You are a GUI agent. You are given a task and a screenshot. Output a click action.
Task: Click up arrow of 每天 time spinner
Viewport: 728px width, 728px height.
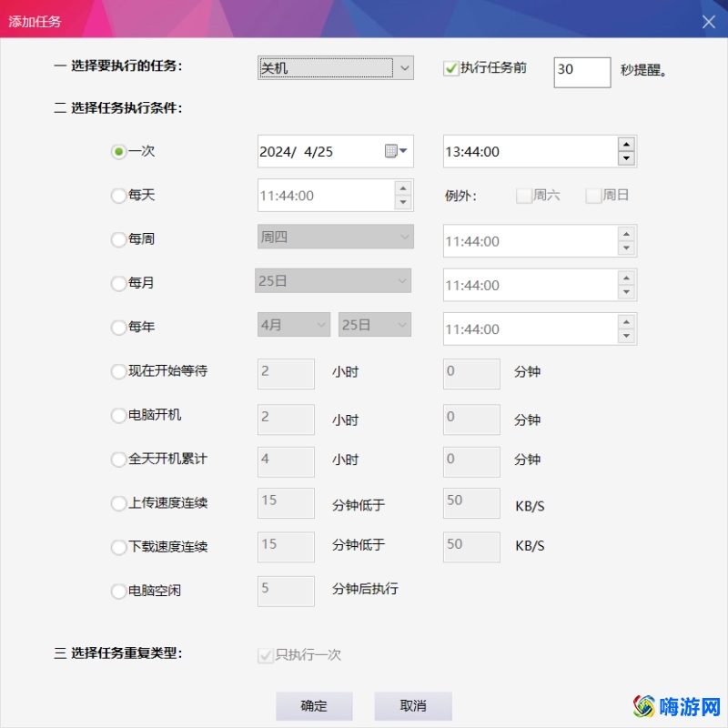(x=403, y=188)
